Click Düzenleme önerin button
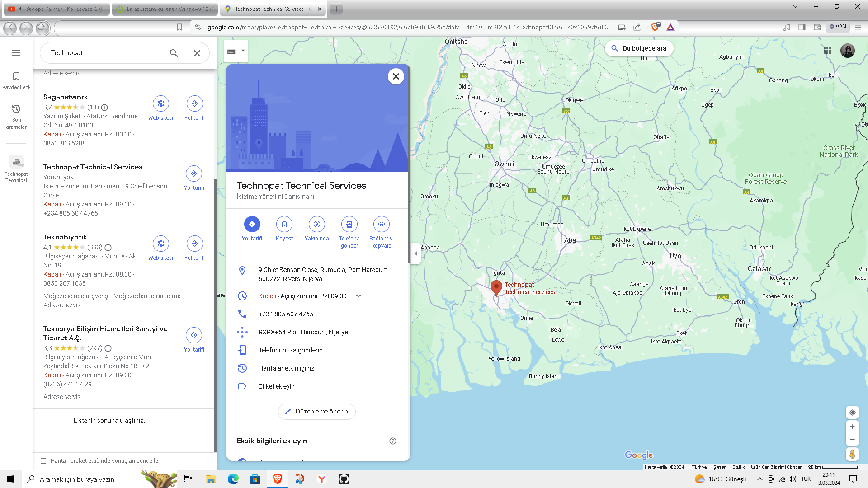The width and height of the screenshot is (868, 488). pos(316,412)
